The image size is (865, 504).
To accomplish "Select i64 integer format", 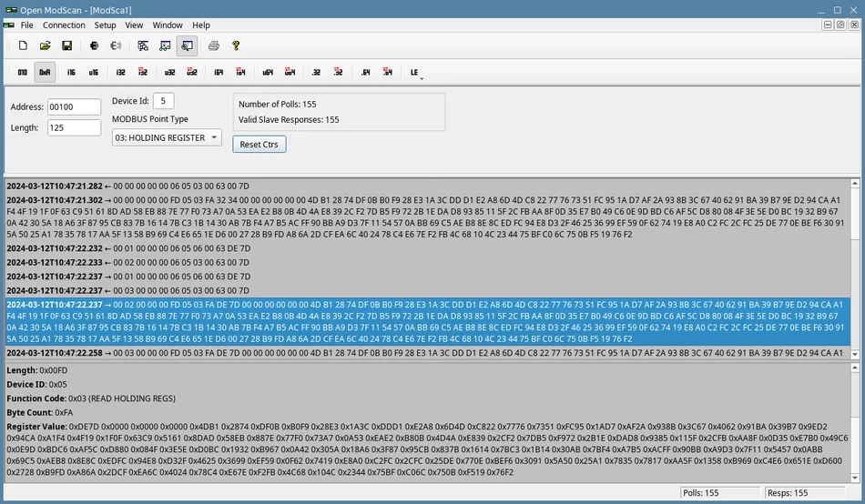I will pos(219,72).
